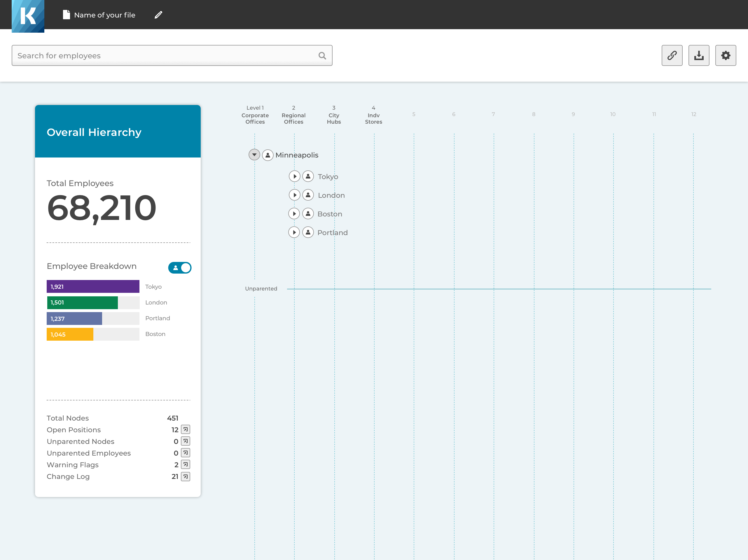Click the Boston node label
Image resolution: width=748 pixels, height=560 pixels.
(x=329, y=214)
